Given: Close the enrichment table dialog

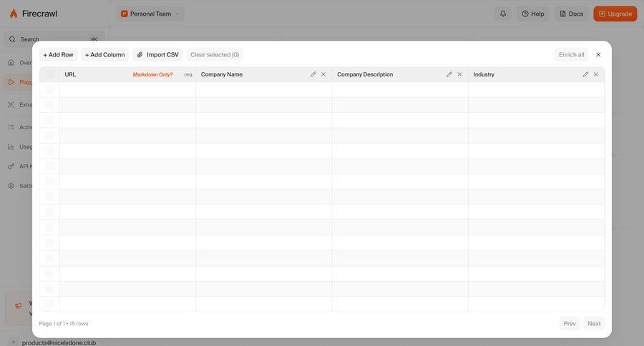Looking at the screenshot, I should click(x=598, y=54).
